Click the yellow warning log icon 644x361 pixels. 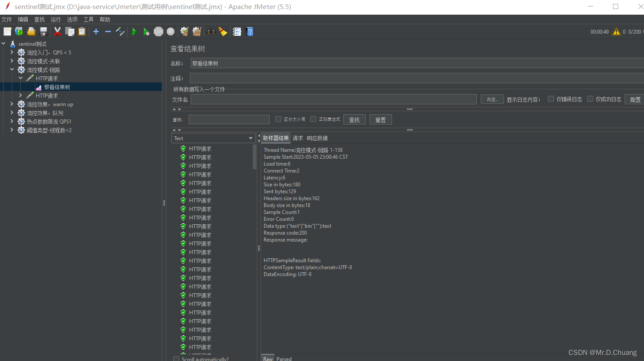coord(616,31)
